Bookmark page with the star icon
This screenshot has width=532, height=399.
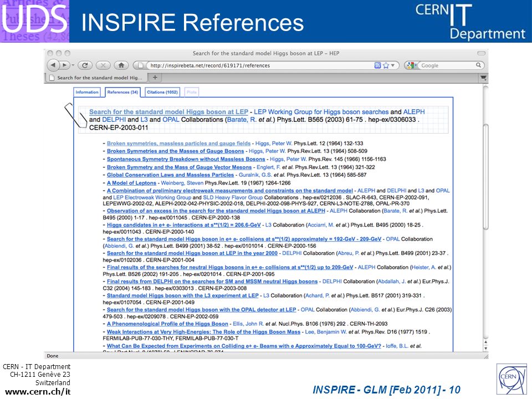[386, 65]
